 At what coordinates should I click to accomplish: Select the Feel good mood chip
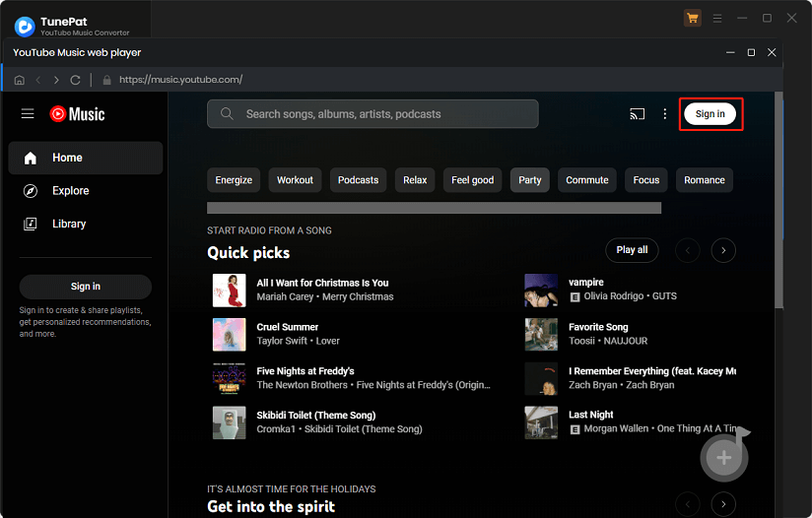click(472, 180)
